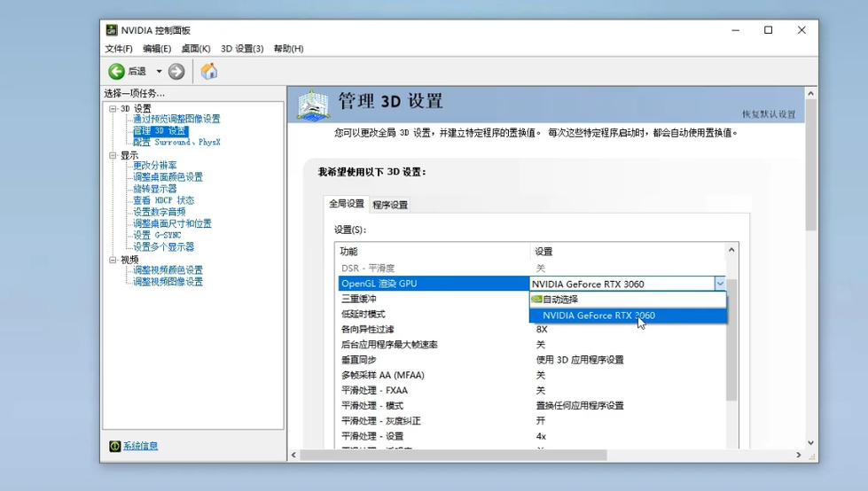Select the 低延时模式 settings row
Screen dimensions: 868x491
[x=434, y=315]
